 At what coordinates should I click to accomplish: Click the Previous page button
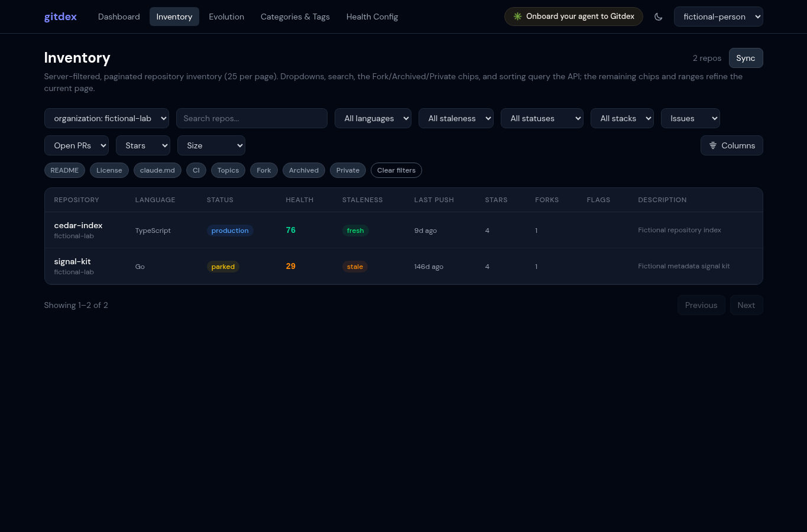coord(701,305)
